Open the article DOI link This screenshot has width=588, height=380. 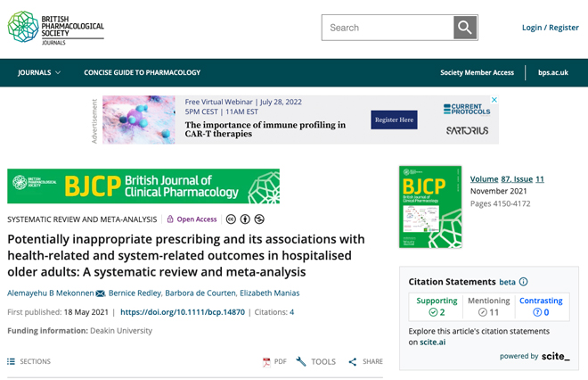click(x=183, y=312)
